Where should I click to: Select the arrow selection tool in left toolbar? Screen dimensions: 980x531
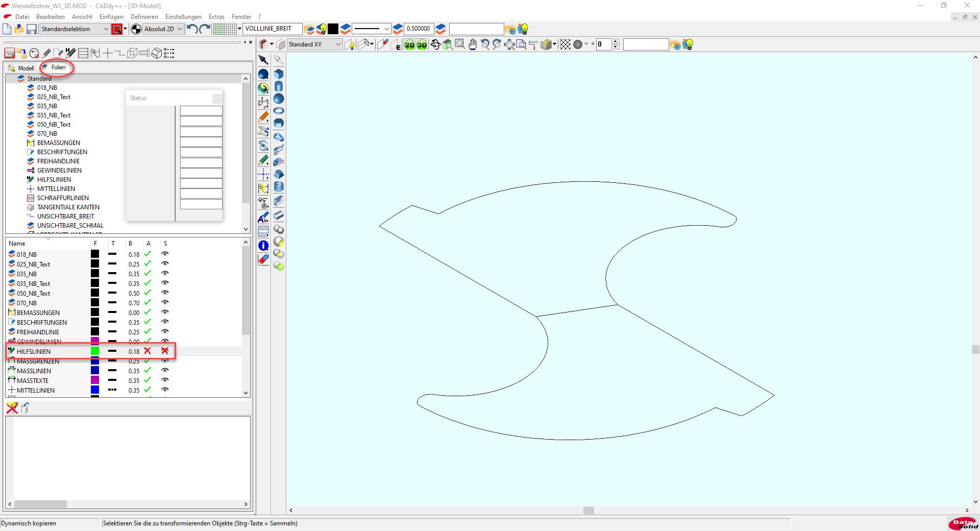click(x=263, y=60)
